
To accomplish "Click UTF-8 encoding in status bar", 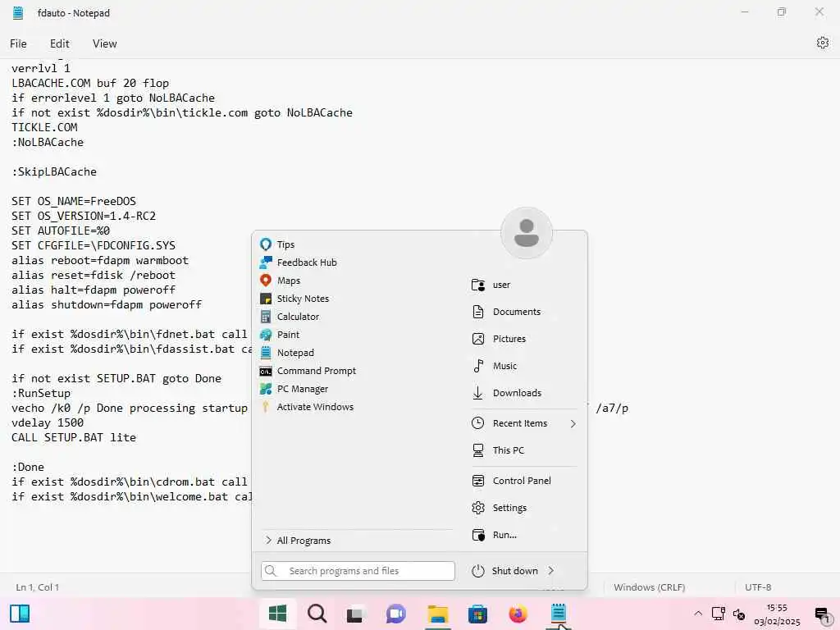I will 757,587.
